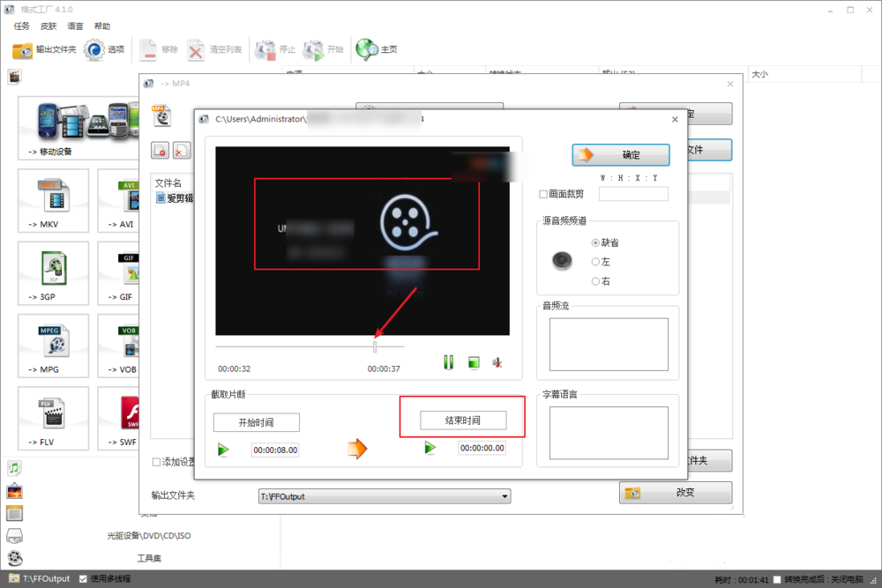The image size is (882, 588).
Task: Choose the FLV conversion icon
Action: 53,418
